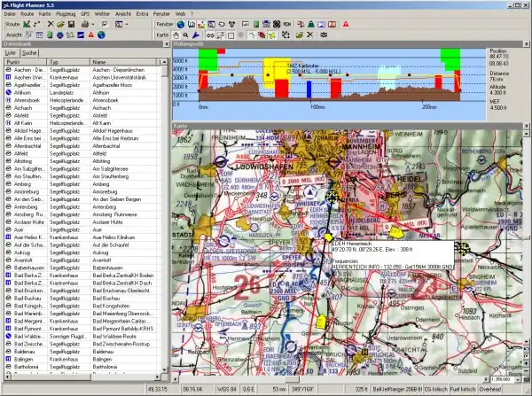Image resolution: width=532 pixels, height=396 pixels.
Task: Click the blue bar in the elevation profile
Action: click(x=309, y=89)
